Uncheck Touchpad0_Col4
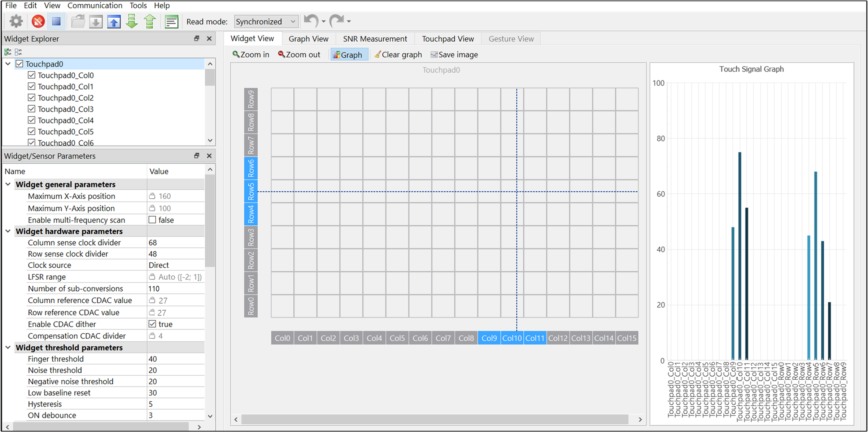Screen dimensions: 868x432 (31, 120)
